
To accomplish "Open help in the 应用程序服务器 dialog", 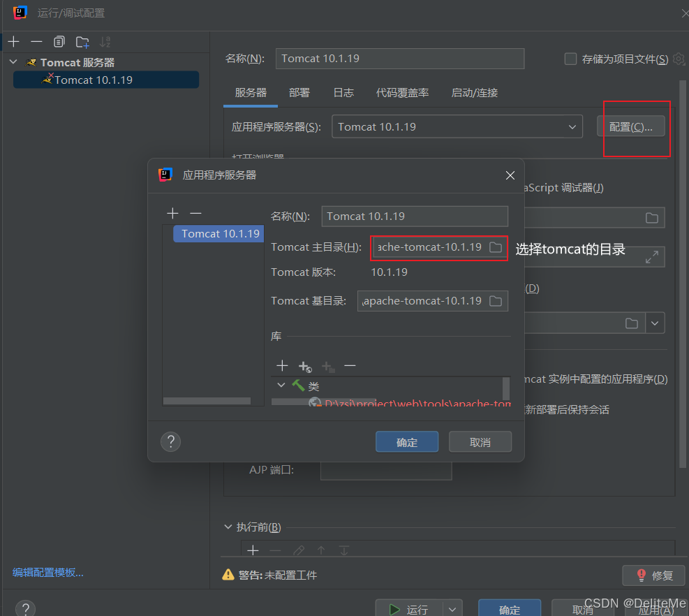I will pyautogui.click(x=170, y=441).
